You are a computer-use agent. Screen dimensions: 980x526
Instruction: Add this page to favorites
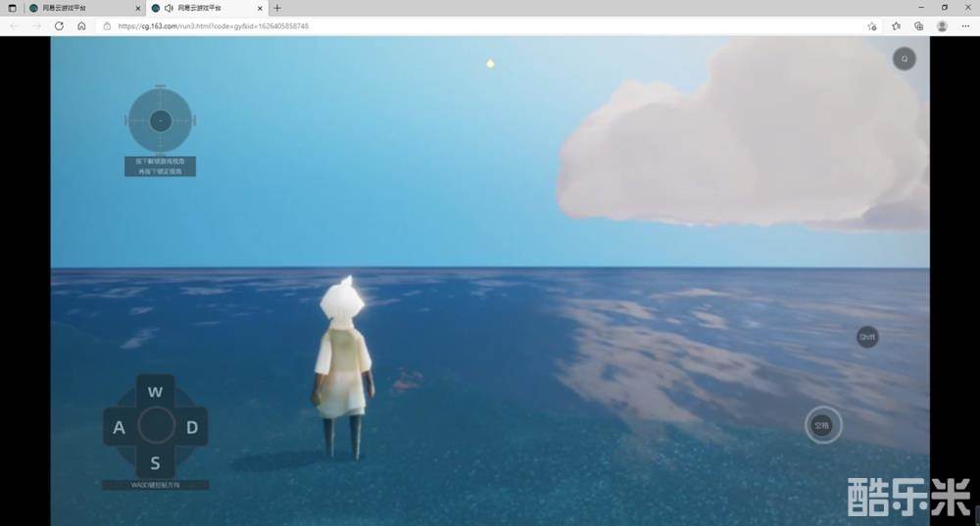pos(872,26)
